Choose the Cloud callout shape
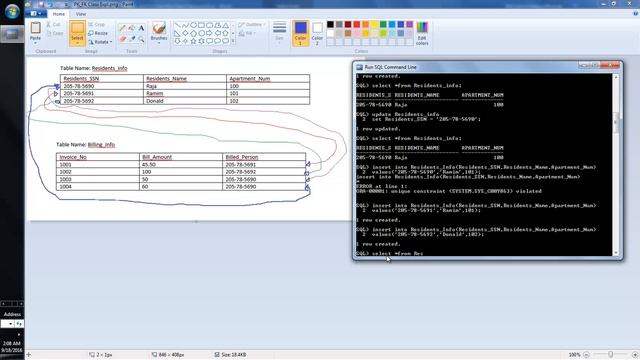640x360 pixels. pyautogui.click(x=226, y=41)
